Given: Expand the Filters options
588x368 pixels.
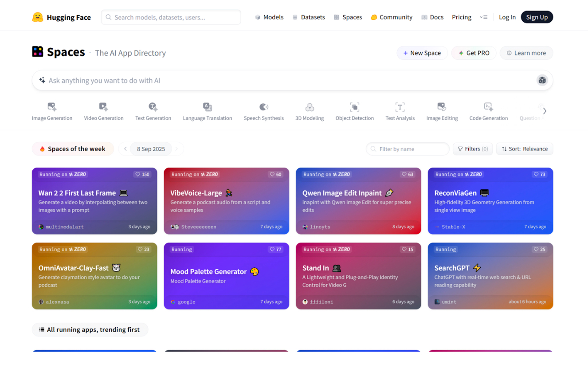Looking at the screenshot, I should [473, 149].
